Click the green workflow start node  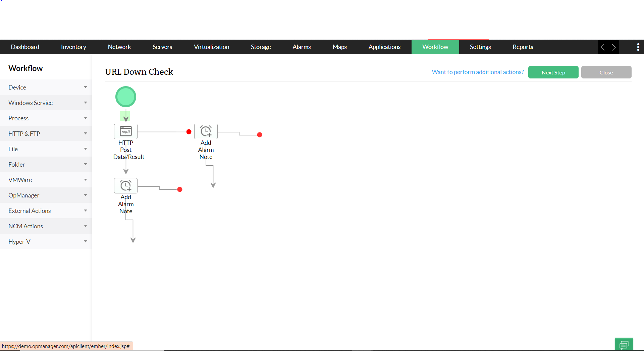click(x=125, y=97)
